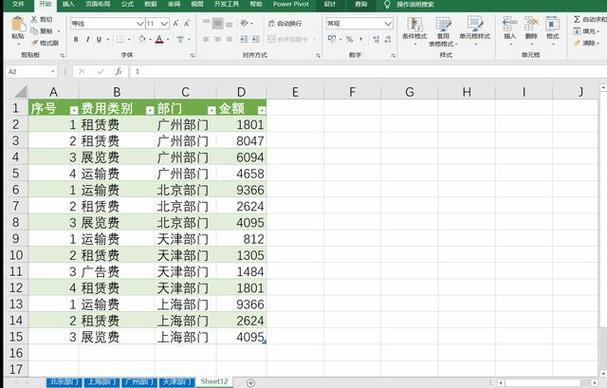Align text left in cell
Image resolution: width=607 pixels, height=388 pixels.
(x=206, y=39)
